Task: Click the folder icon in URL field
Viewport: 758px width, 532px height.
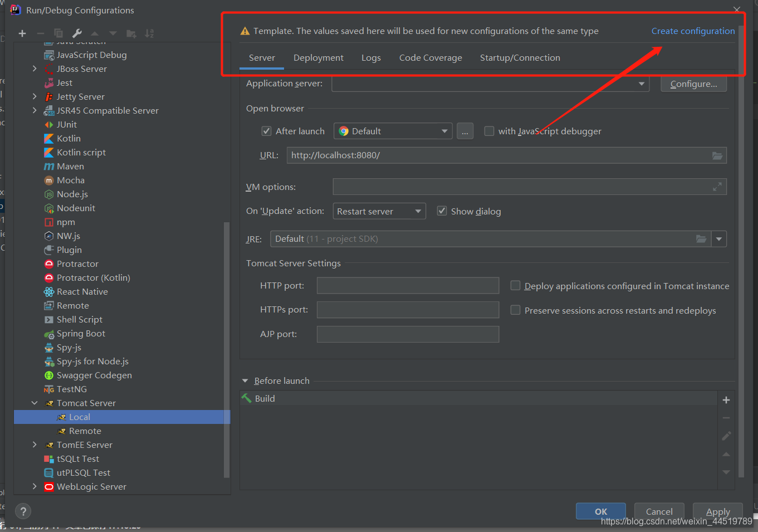Action: [717, 155]
